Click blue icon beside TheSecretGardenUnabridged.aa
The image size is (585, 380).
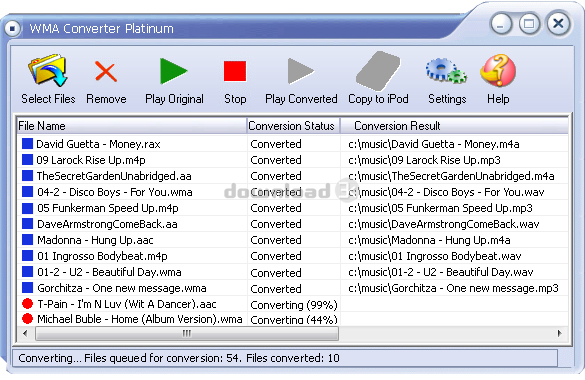pyautogui.click(x=27, y=176)
